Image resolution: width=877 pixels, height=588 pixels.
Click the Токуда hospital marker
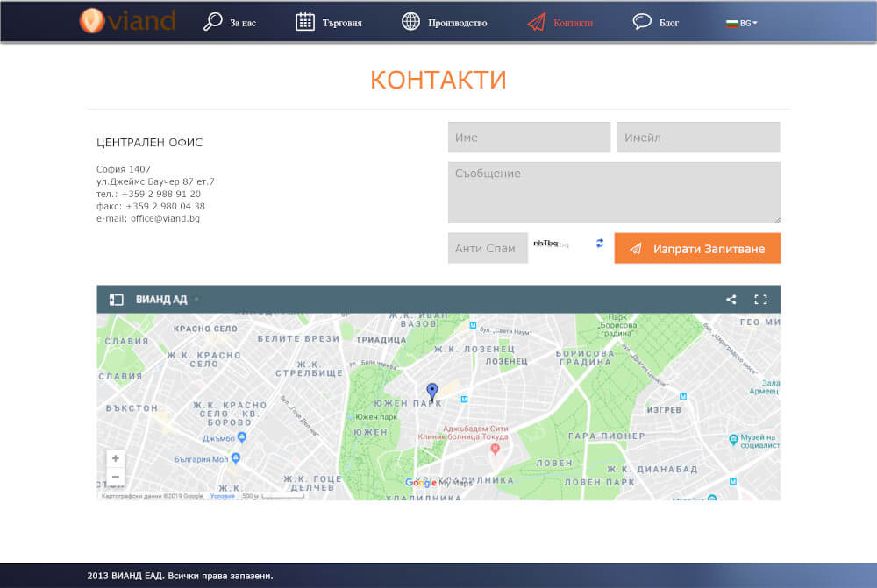coord(495,449)
